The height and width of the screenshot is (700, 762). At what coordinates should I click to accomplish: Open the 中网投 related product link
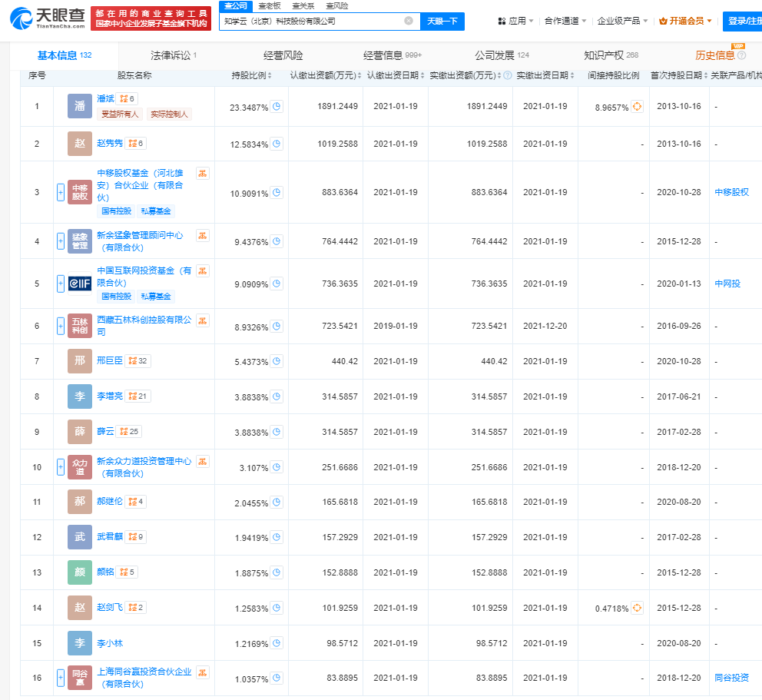pos(727,284)
